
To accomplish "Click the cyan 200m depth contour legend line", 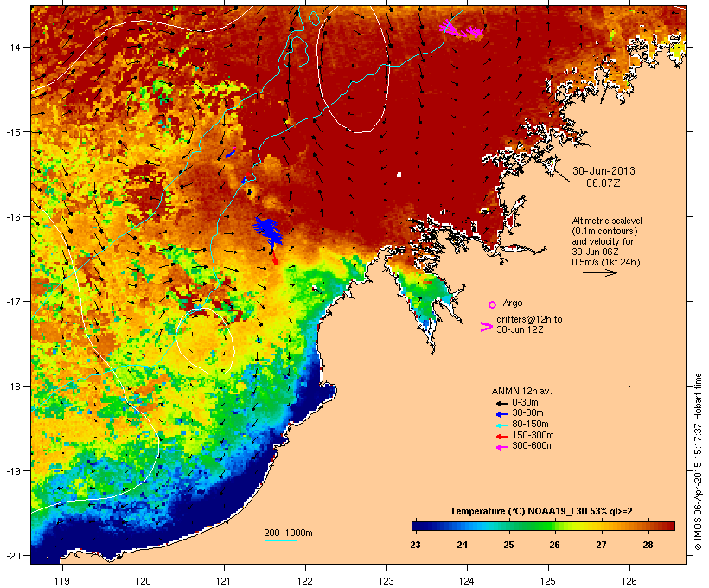I will 281,540.
